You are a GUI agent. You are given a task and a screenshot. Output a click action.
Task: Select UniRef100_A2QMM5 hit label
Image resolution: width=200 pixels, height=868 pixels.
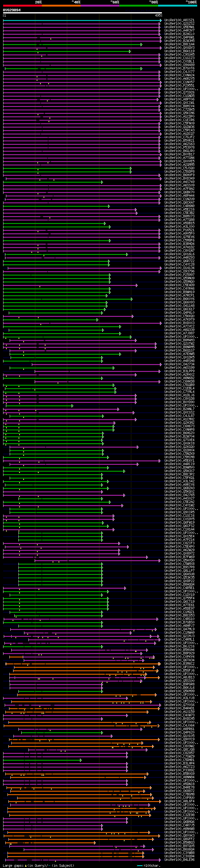coord(179,165)
